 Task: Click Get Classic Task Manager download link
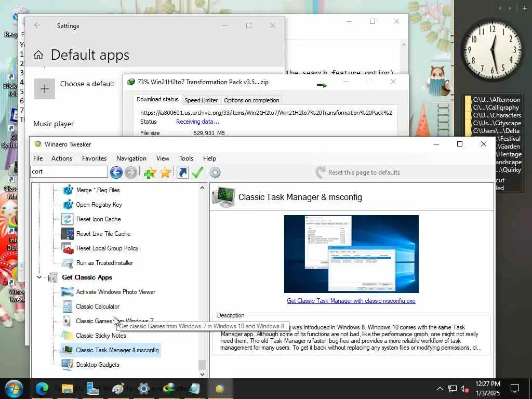click(351, 301)
